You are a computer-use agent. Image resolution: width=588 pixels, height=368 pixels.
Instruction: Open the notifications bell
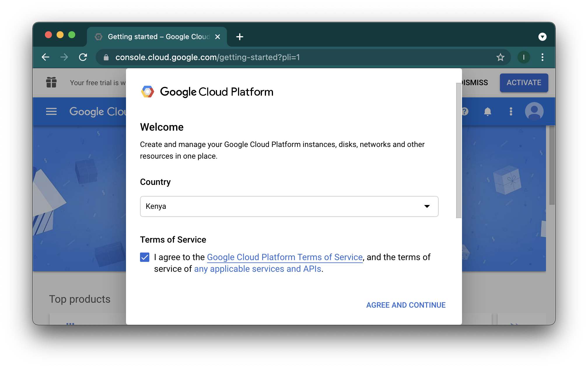pos(487,111)
